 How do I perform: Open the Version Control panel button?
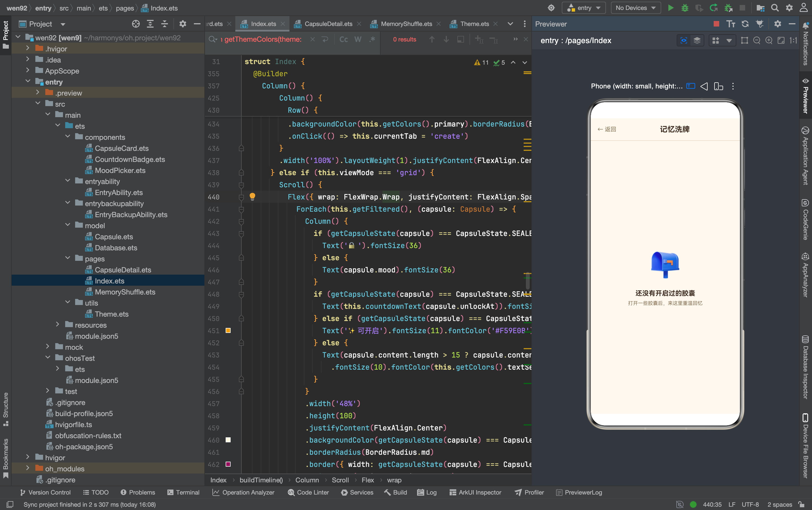click(45, 493)
